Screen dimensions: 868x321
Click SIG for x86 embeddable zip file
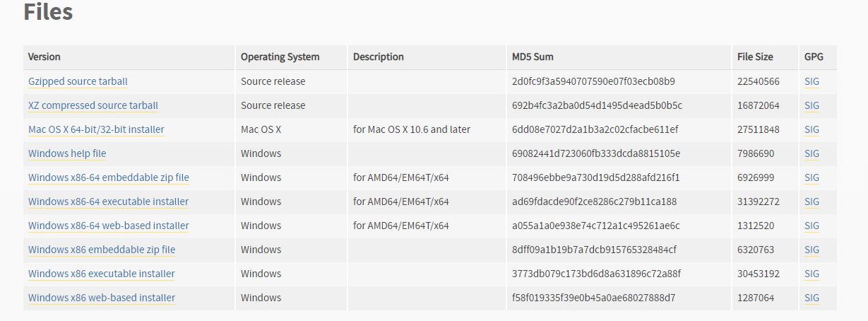click(811, 250)
